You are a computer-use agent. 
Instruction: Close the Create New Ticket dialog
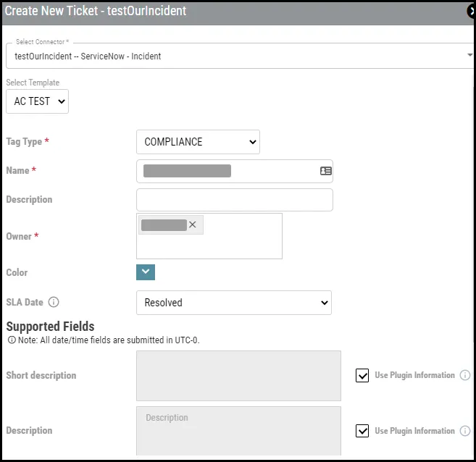472,11
